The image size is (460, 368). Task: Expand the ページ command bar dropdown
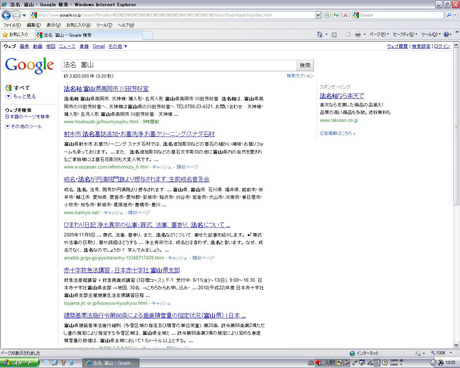[x=379, y=35]
